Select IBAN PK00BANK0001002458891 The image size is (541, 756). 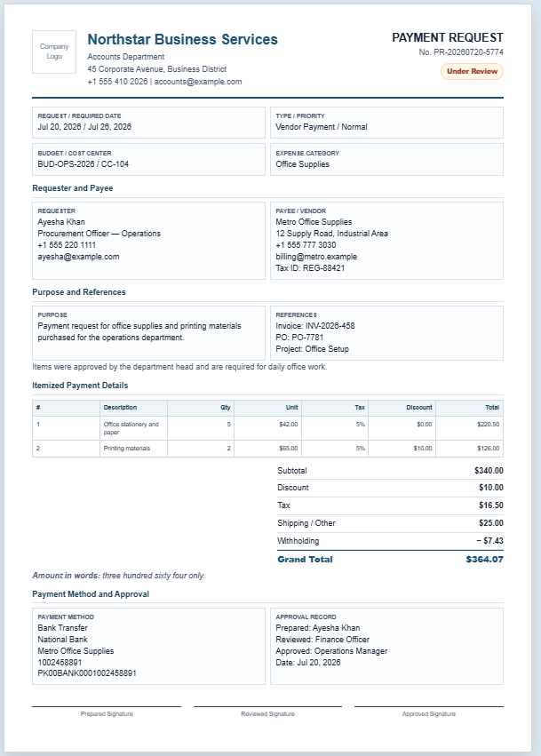[x=87, y=673]
